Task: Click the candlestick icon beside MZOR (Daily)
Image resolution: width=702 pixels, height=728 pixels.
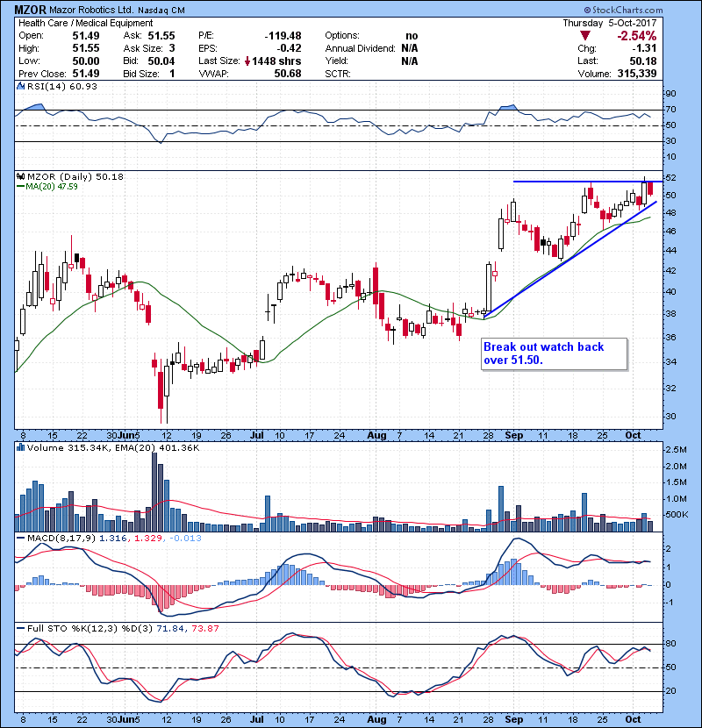Action: pyautogui.click(x=20, y=176)
